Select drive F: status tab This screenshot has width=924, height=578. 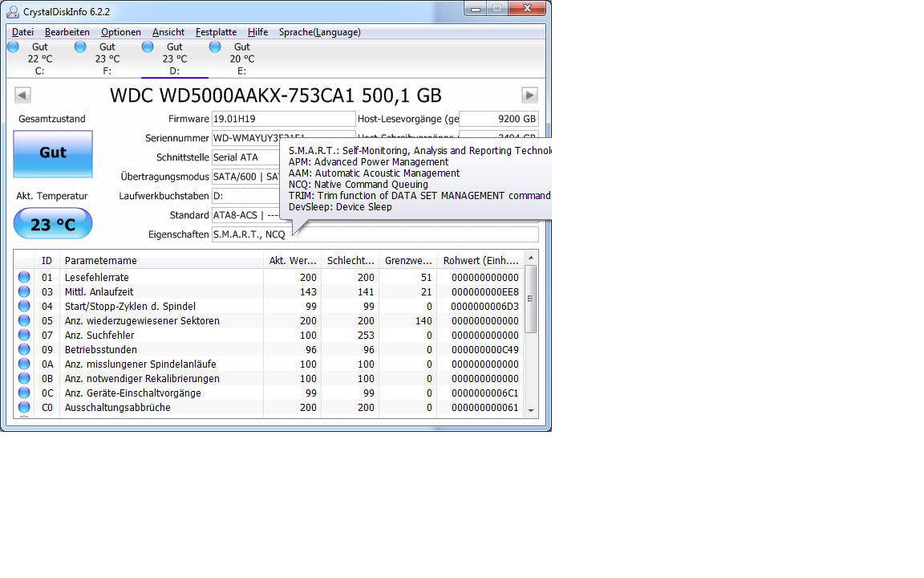click(x=107, y=59)
